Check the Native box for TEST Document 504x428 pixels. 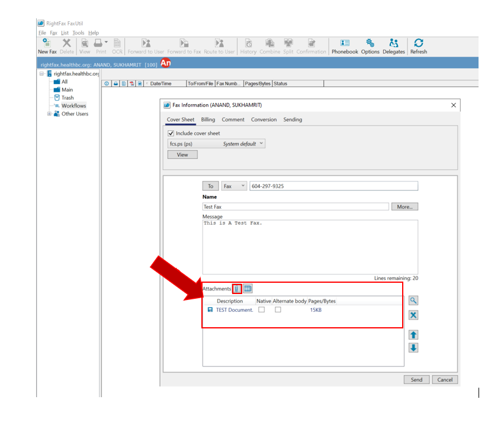tap(261, 309)
